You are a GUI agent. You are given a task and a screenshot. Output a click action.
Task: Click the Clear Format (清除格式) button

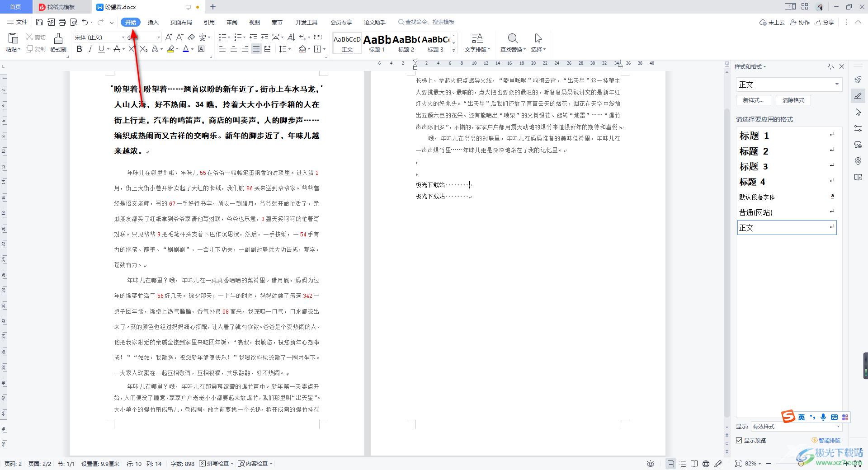coord(793,100)
